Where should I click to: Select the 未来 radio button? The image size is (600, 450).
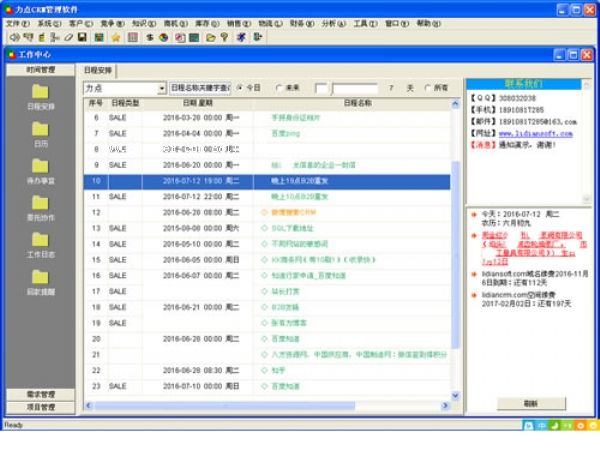click(x=277, y=88)
